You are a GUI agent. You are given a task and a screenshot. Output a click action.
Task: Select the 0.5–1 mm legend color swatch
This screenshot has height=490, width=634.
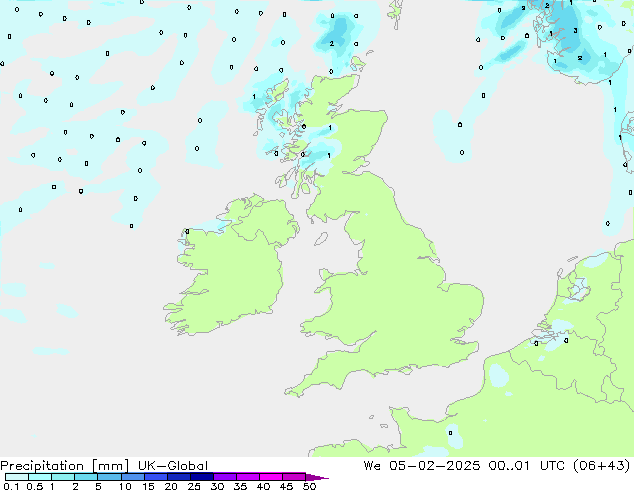40,477
